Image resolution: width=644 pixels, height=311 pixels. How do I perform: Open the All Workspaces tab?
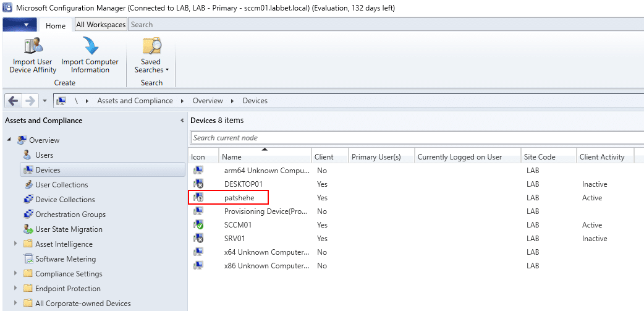tap(101, 25)
